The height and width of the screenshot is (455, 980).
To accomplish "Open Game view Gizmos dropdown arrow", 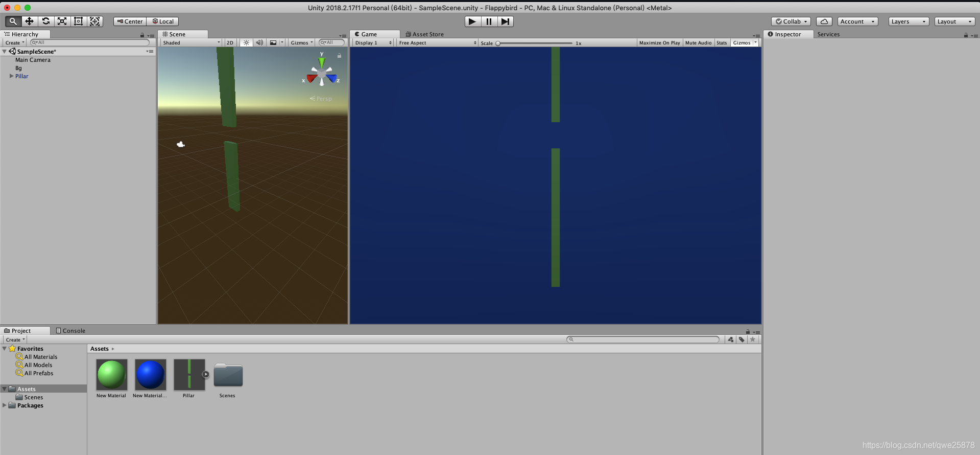I will [x=756, y=43].
